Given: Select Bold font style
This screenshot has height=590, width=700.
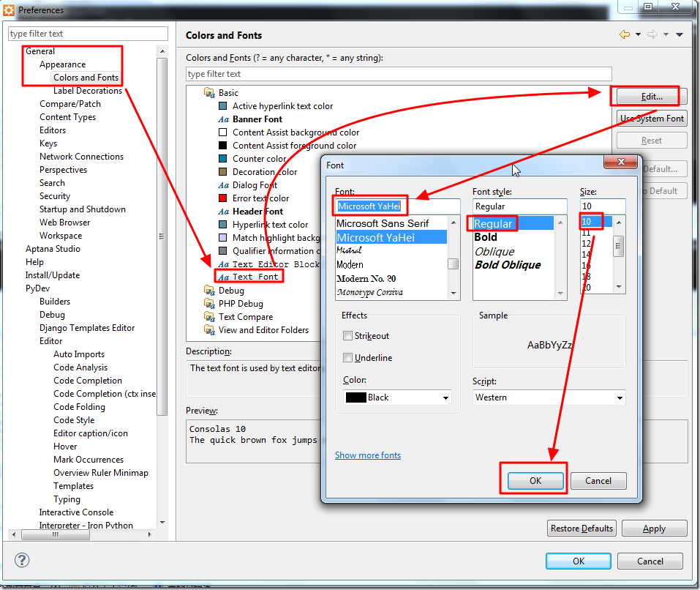Looking at the screenshot, I should tap(486, 237).
